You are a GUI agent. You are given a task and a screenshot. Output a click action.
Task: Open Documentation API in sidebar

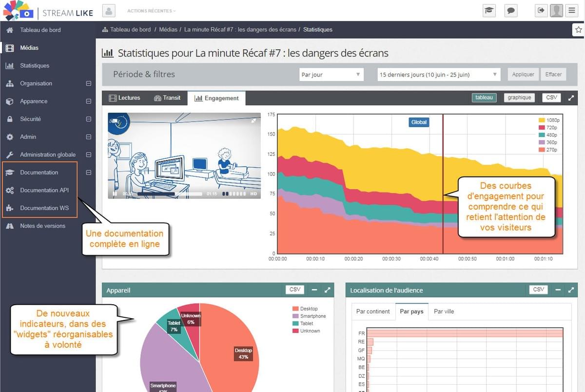[x=44, y=190]
